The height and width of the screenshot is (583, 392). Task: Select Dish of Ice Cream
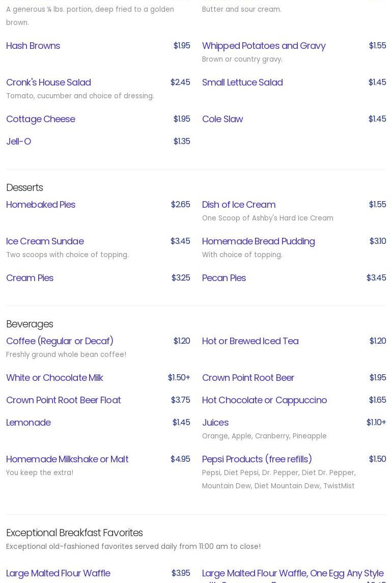tap(239, 205)
